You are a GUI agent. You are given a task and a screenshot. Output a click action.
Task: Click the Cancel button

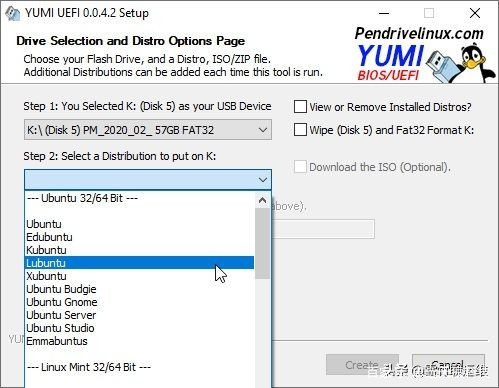(448, 365)
